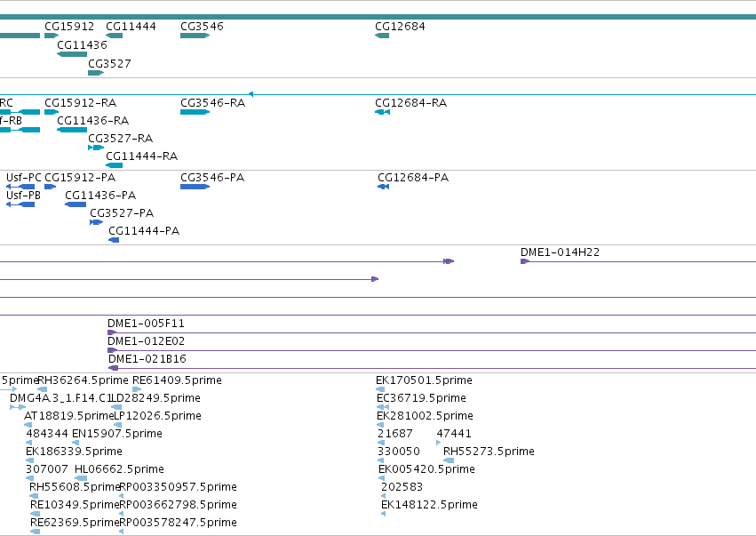Click the DME1-005F11 clone label

[x=146, y=324]
